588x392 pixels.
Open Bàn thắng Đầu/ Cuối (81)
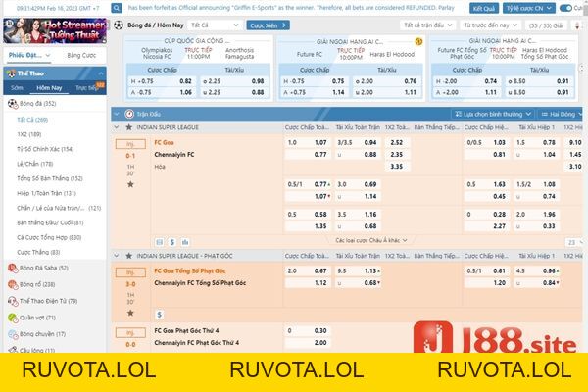click(x=50, y=222)
